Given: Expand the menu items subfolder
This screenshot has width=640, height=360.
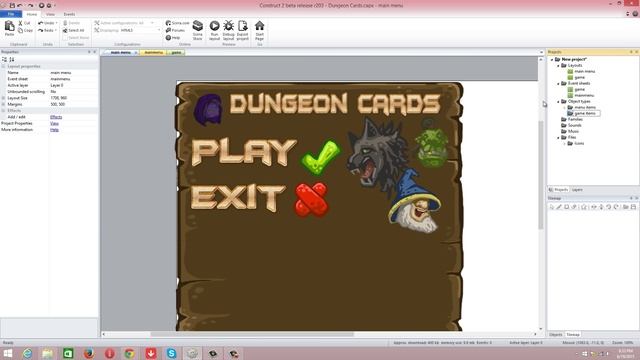Looking at the screenshot, I should pyautogui.click(x=564, y=107).
